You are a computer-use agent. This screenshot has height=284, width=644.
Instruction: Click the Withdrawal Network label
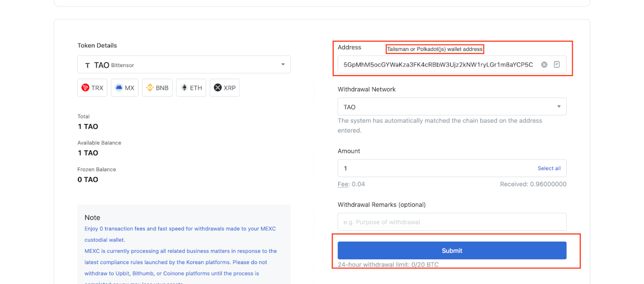click(x=367, y=89)
